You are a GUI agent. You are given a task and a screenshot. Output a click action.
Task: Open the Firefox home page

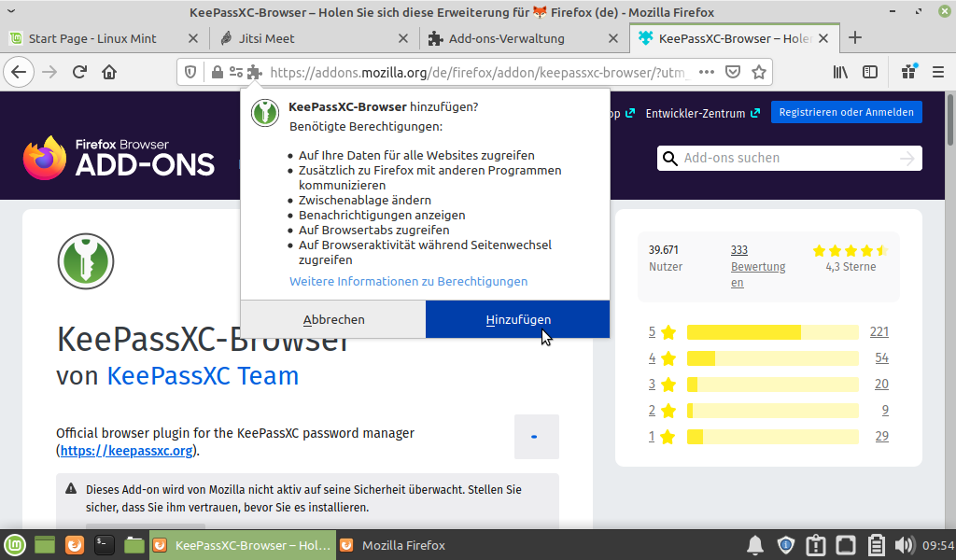point(109,73)
